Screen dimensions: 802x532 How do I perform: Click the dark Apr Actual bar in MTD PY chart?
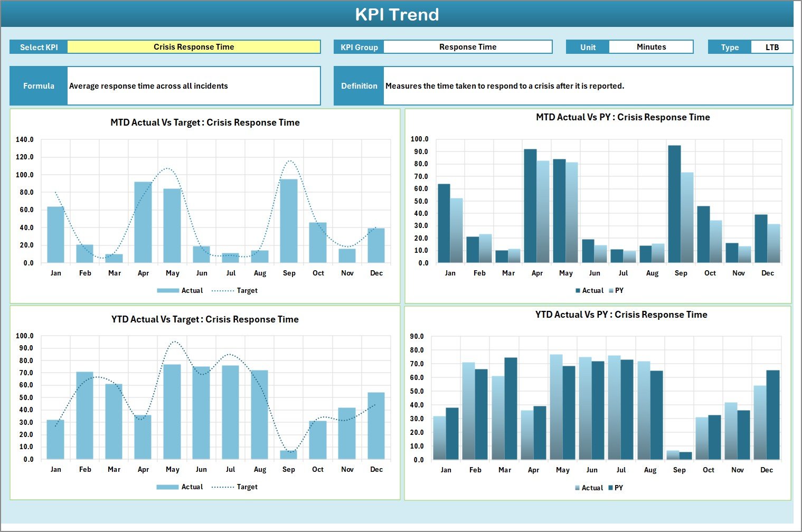(530, 206)
